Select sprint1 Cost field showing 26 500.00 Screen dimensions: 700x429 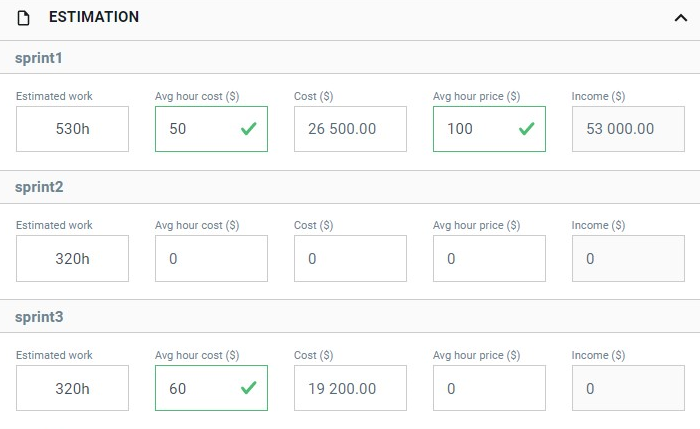point(350,129)
